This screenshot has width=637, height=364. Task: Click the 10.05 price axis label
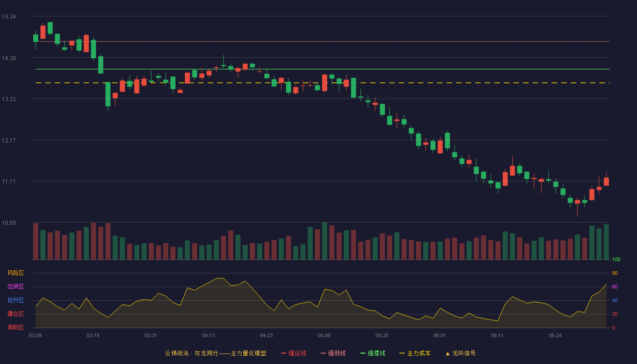point(9,222)
